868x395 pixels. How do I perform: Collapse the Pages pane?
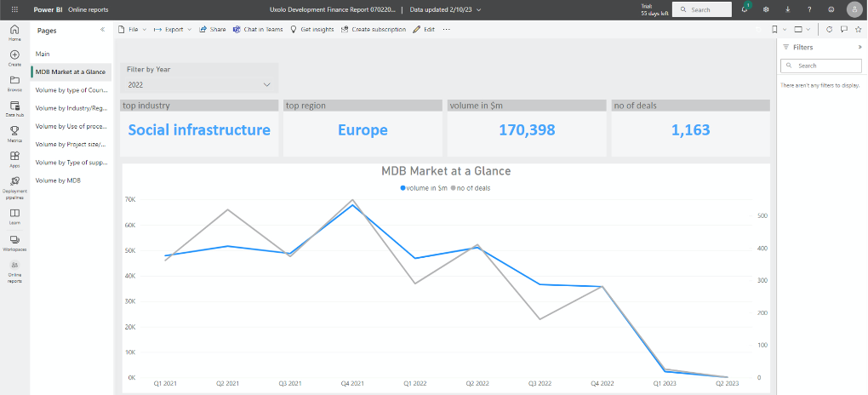pos(102,30)
